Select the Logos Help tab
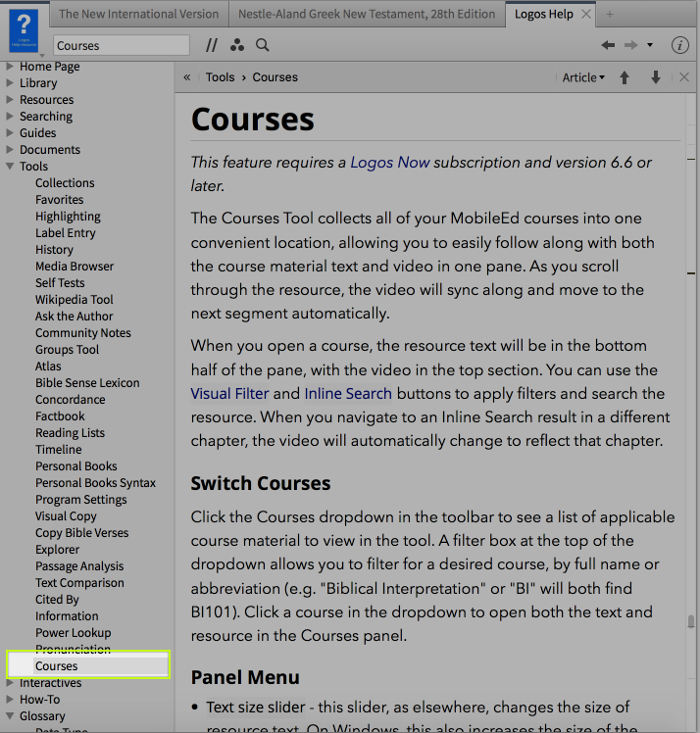 pyautogui.click(x=544, y=14)
